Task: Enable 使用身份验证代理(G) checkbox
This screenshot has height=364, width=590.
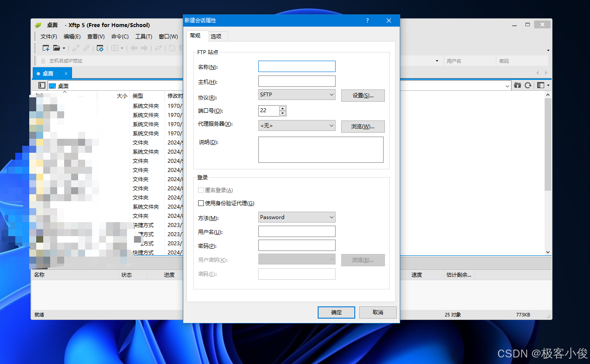Action: (x=201, y=203)
